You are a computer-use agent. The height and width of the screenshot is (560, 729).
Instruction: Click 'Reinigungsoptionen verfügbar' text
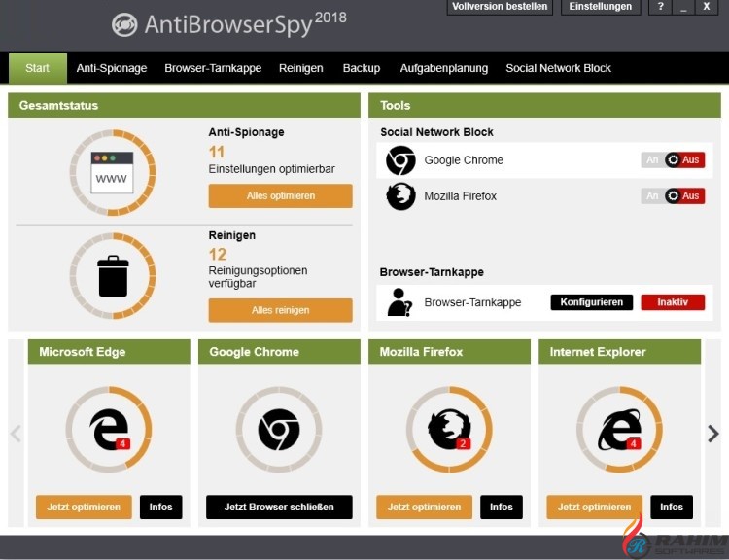coord(258,277)
